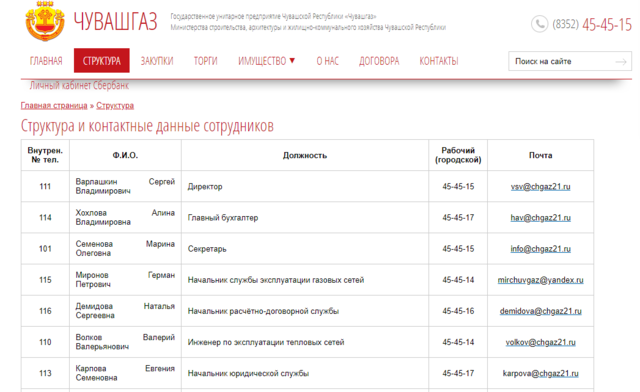The height and width of the screenshot is (392, 640).
Task: Select the СТРУКТУРА menu tab
Action: coord(102,60)
